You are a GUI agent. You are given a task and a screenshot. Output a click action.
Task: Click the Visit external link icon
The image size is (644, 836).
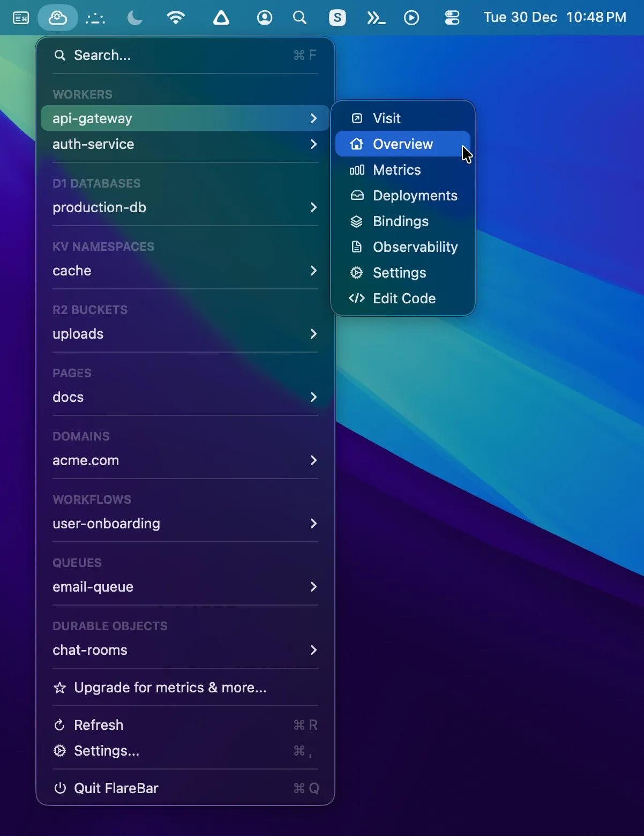coord(357,118)
